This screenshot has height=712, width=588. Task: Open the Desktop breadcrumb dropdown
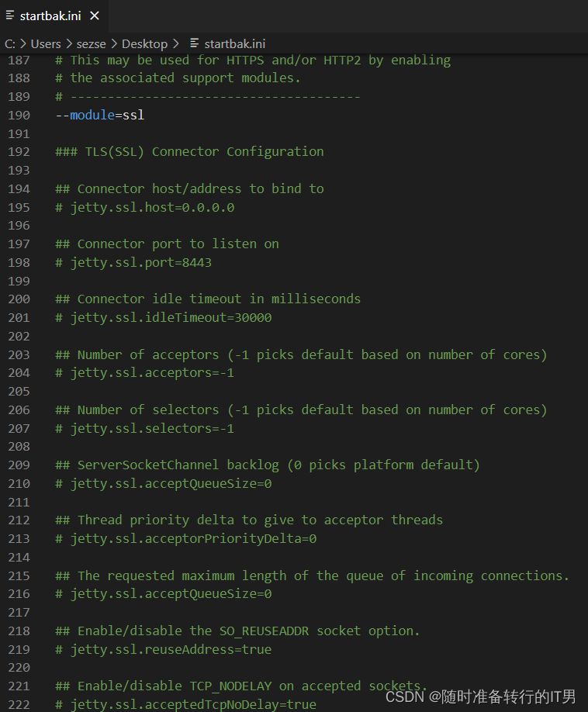[144, 43]
